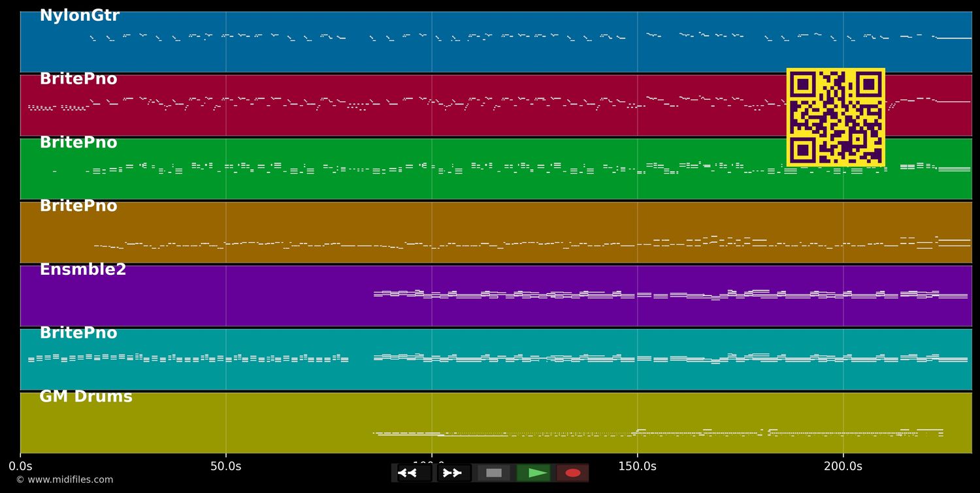Select the NylonGtr track label

click(x=79, y=16)
